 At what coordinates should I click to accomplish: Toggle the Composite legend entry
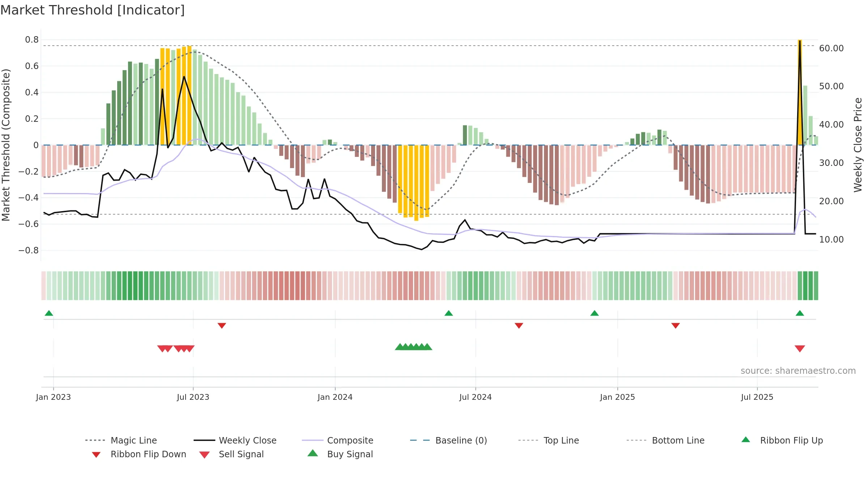337,440
